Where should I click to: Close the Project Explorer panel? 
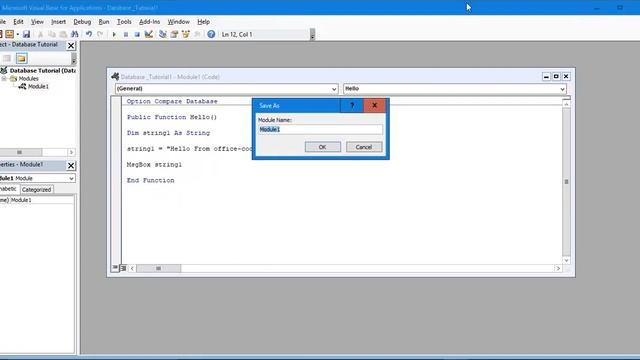point(71,45)
